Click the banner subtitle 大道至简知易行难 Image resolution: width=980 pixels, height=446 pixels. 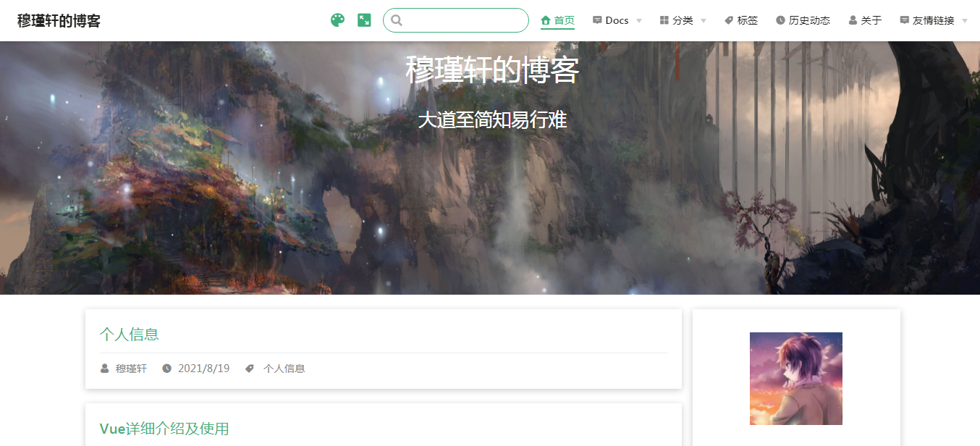click(x=492, y=120)
